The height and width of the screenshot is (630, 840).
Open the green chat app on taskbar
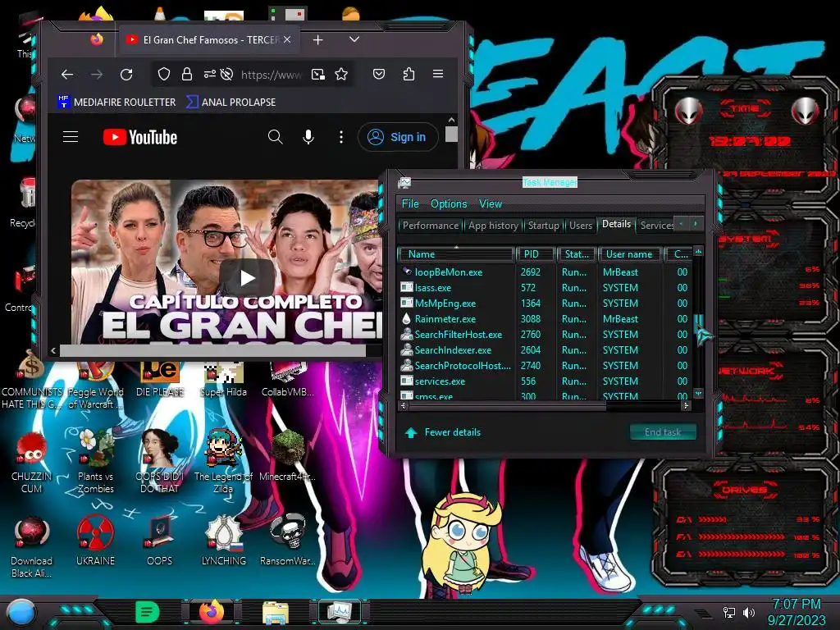[x=148, y=612]
